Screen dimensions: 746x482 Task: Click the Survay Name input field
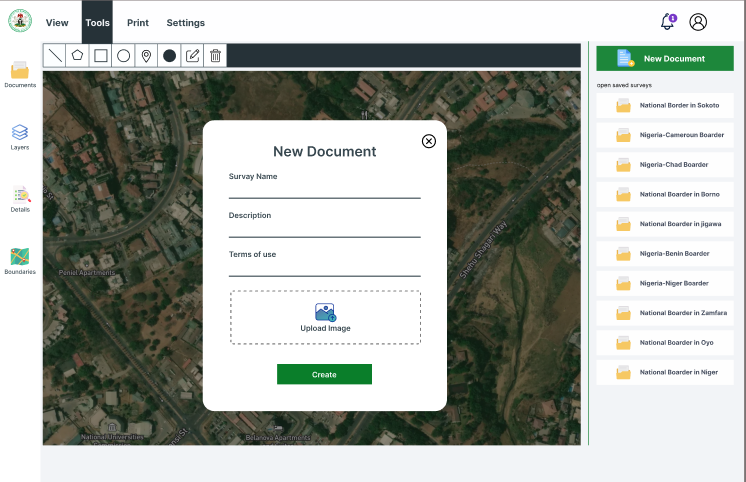[324, 190]
